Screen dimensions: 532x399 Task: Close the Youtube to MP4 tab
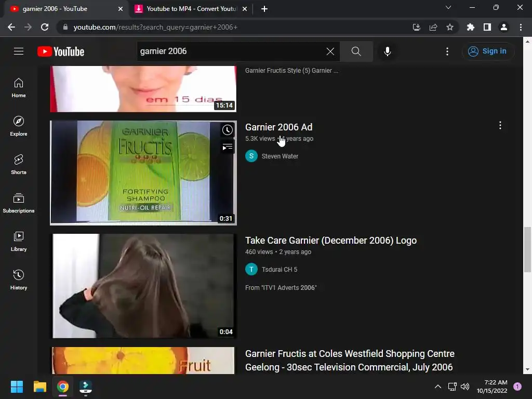click(245, 9)
